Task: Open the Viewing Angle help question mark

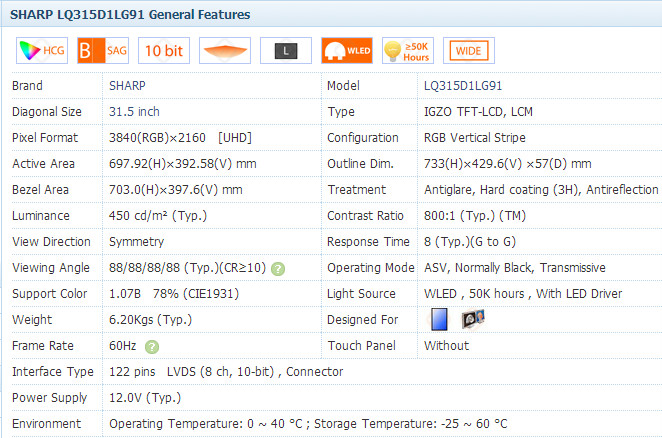Action: pyautogui.click(x=278, y=269)
